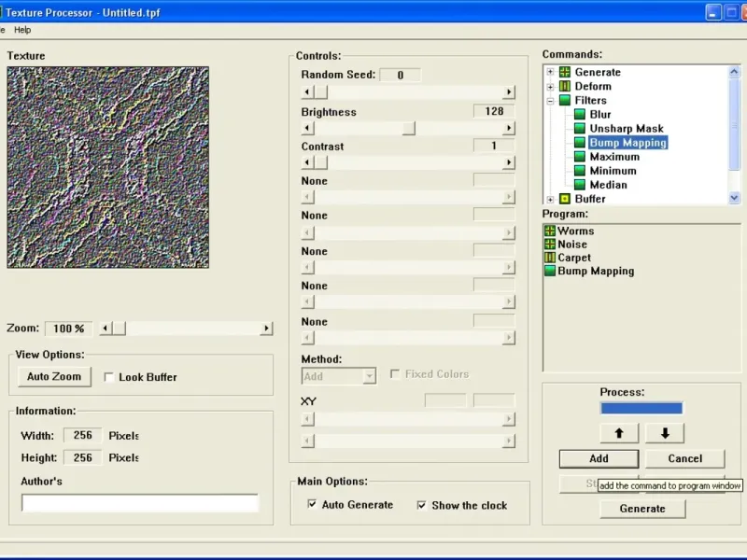Collapse the Filters command tree node
Viewport: 747px width, 560px height.
551,100
